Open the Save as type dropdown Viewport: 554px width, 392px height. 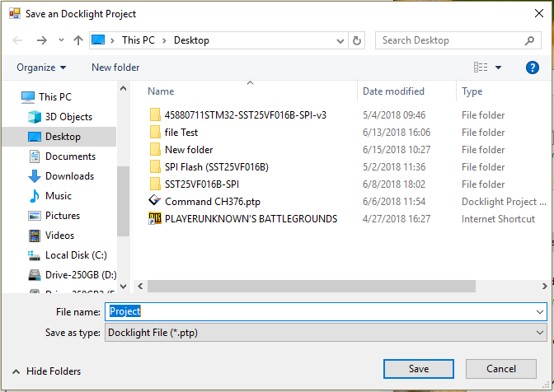[x=326, y=333]
